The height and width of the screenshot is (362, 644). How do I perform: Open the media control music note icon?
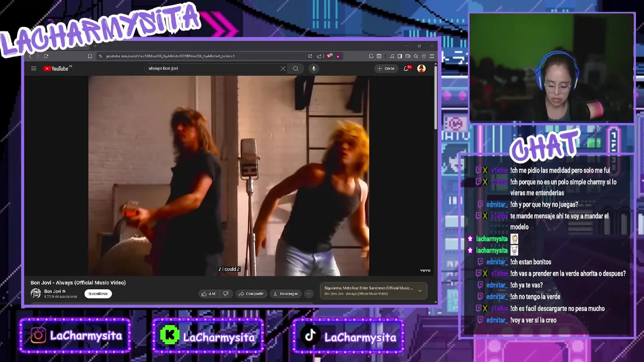tap(392, 56)
